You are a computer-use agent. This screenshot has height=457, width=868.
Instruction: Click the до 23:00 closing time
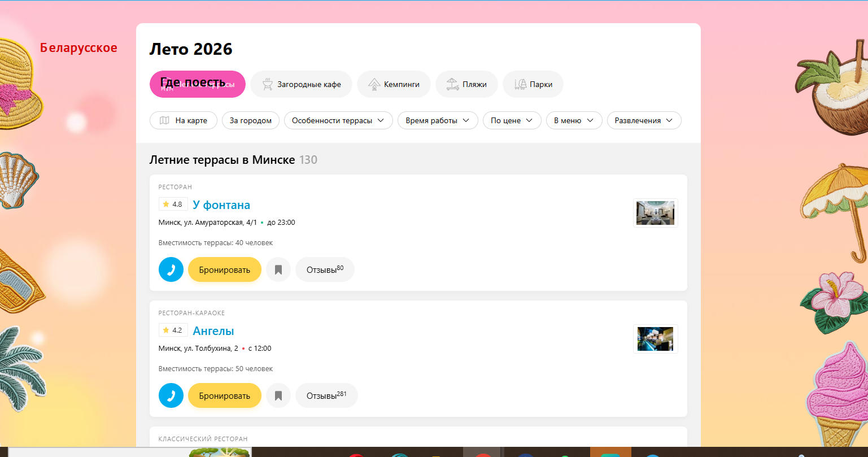point(281,223)
